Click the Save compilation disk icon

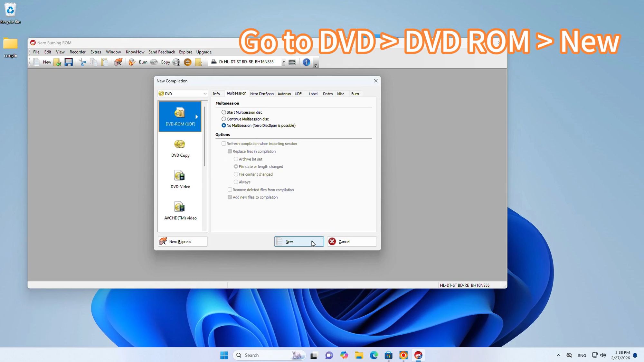point(69,62)
